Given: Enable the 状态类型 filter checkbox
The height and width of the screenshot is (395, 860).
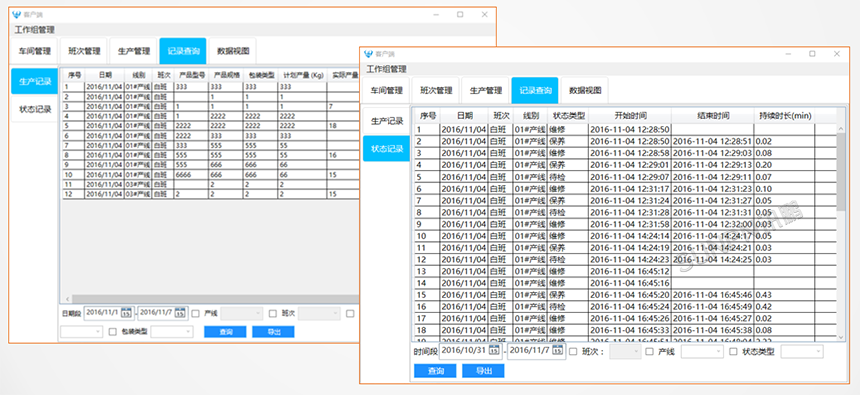Looking at the screenshot, I should [733, 352].
